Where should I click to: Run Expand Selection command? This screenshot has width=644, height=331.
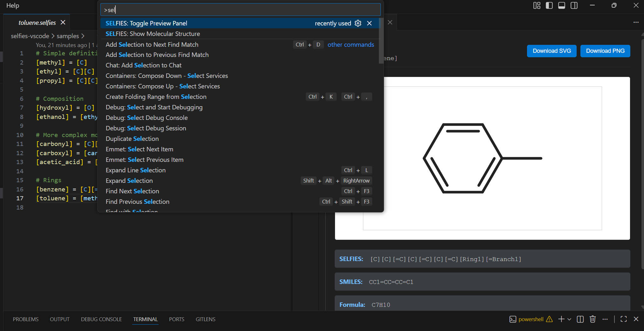click(x=240, y=181)
